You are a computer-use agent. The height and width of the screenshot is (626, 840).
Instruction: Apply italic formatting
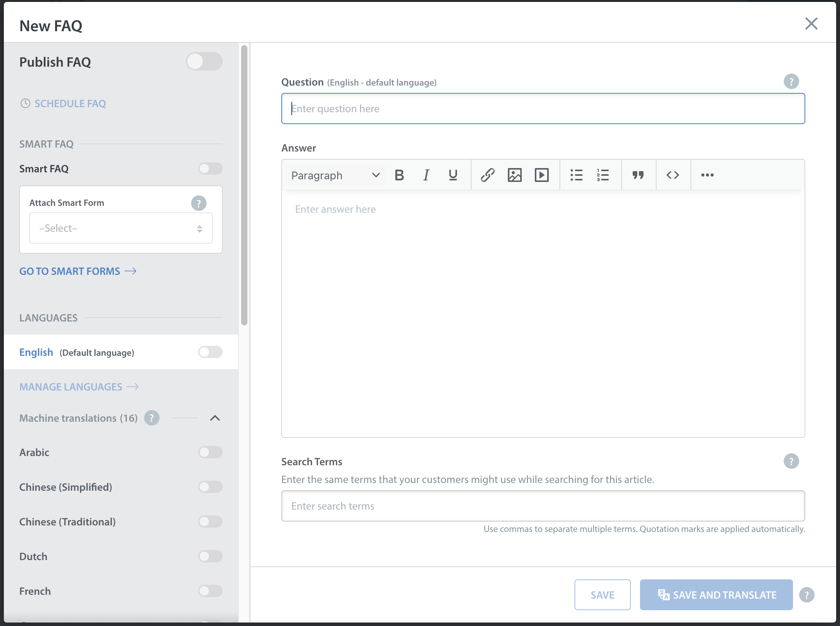tap(426, 175)
